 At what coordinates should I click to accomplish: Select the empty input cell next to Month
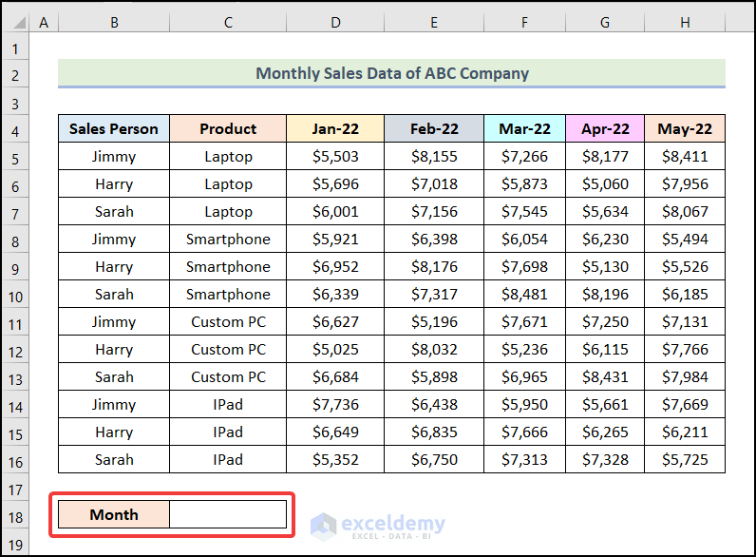(x=228, y=514)
